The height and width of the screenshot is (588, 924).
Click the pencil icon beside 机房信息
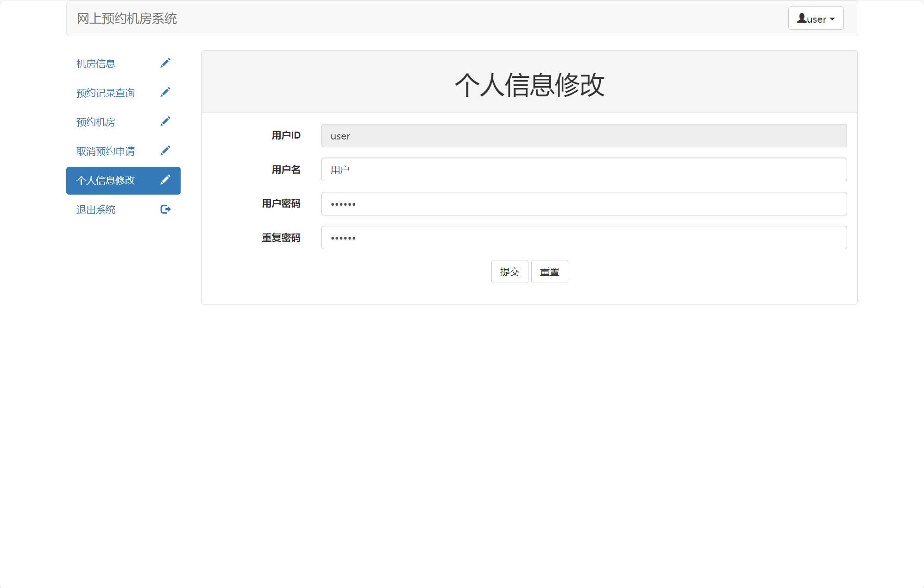166,63
